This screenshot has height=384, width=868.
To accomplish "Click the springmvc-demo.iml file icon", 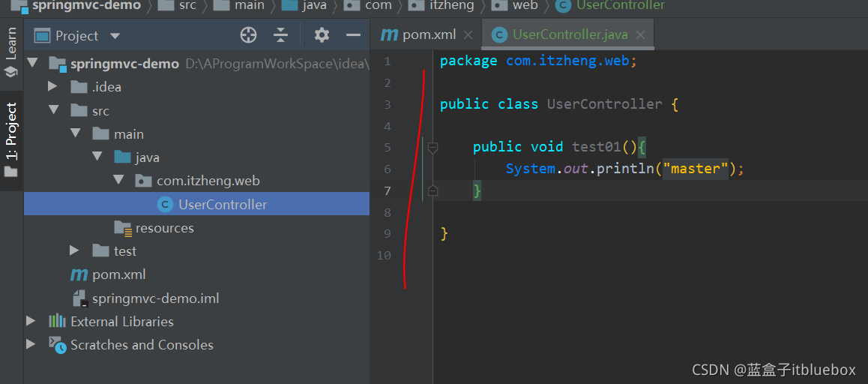I will click(81, 298).
